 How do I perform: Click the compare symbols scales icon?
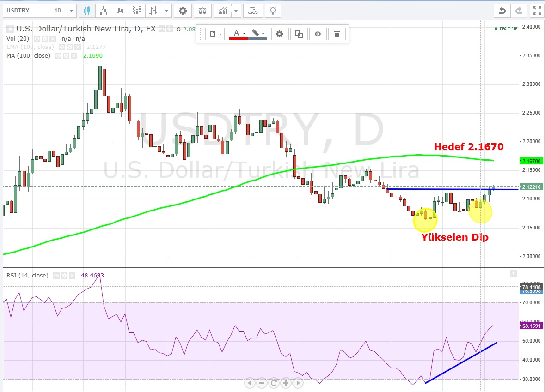coord(203,10)
